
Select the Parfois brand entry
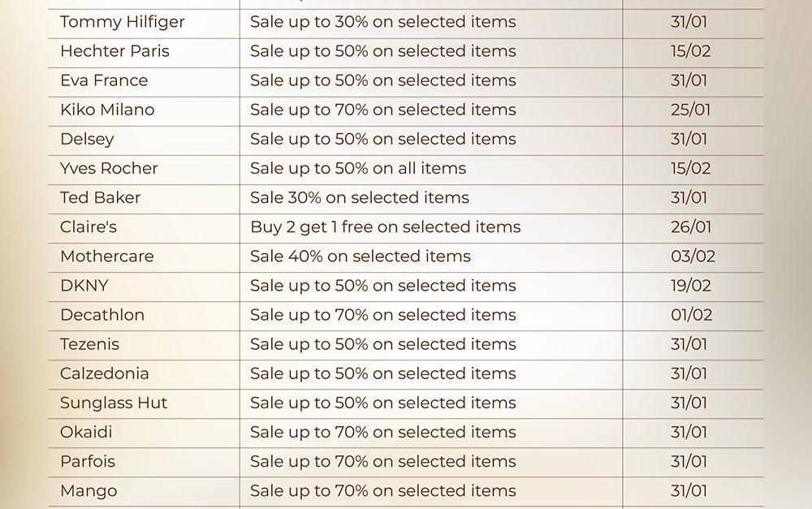[88, 461]
